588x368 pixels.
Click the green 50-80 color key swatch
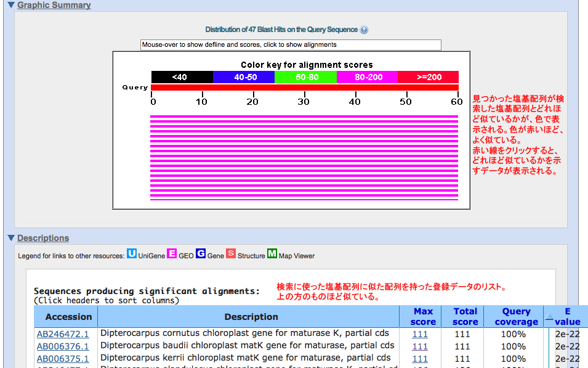[x=305, y=77]
